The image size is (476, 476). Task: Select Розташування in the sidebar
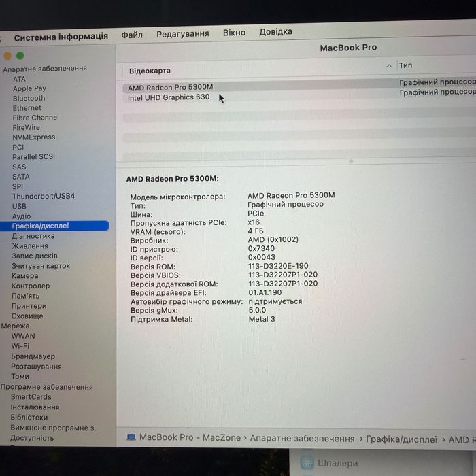tap(36, 367)
